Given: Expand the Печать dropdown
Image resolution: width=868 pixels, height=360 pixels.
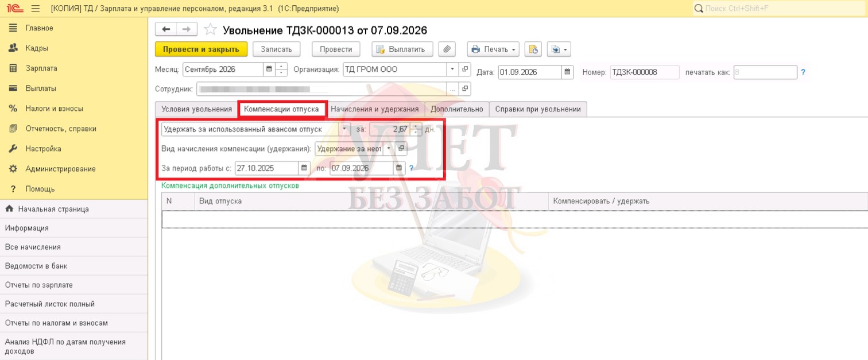Looking at the screenshot, I should tap(493, 49).
